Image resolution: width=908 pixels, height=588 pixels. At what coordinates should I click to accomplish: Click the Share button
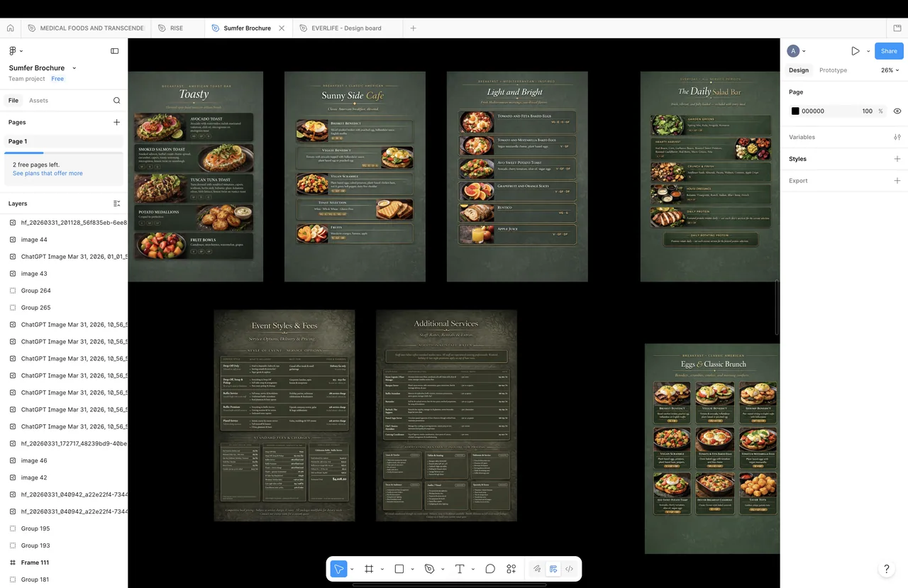[889, 51]
